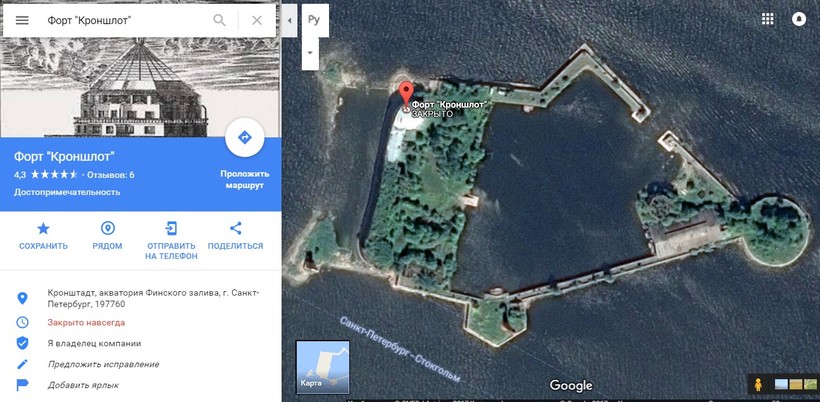Open Рядом nearby search icon
820x402 pixels.
click(x=108, y=228)
